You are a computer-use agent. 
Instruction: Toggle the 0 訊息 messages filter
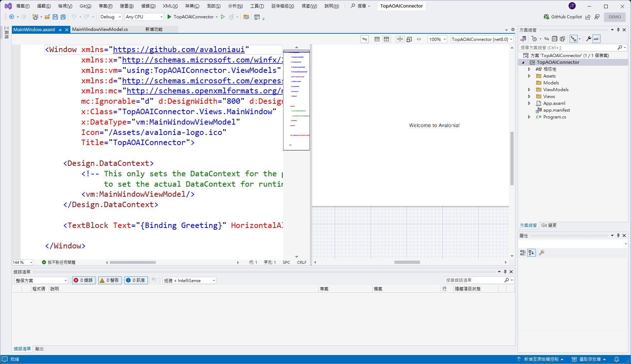(136, 280)
